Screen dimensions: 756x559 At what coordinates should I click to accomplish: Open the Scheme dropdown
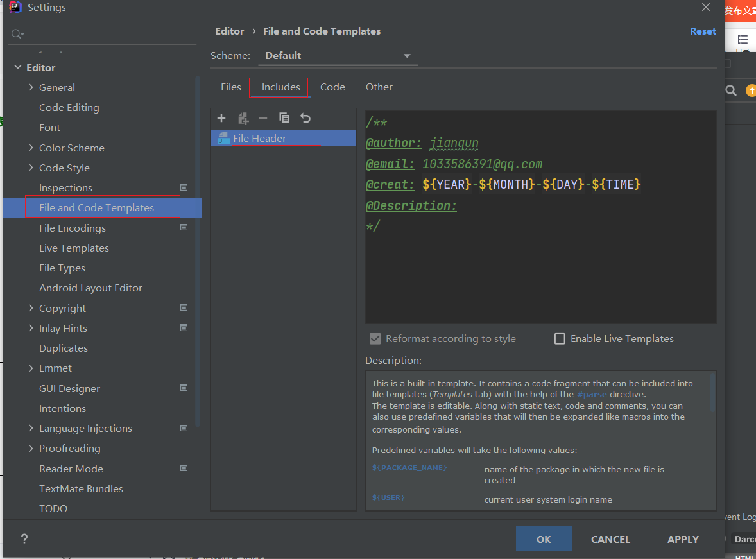click(338, 55)
